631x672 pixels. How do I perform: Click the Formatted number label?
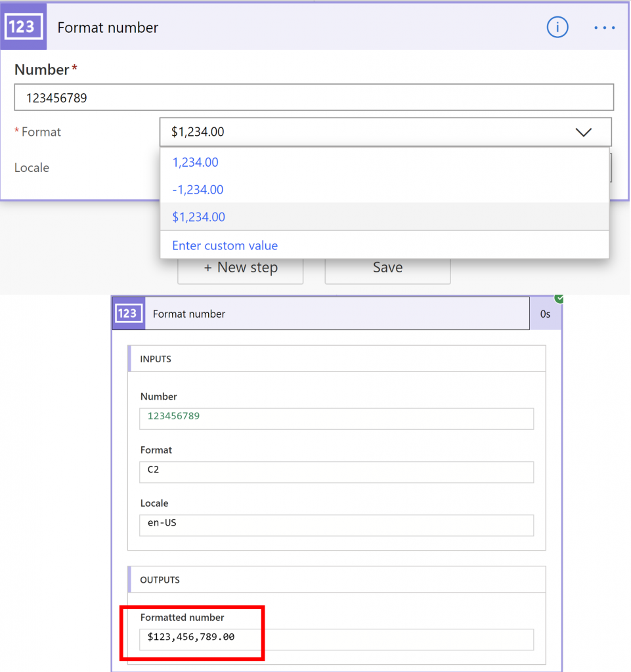click(x=182, y=617)
